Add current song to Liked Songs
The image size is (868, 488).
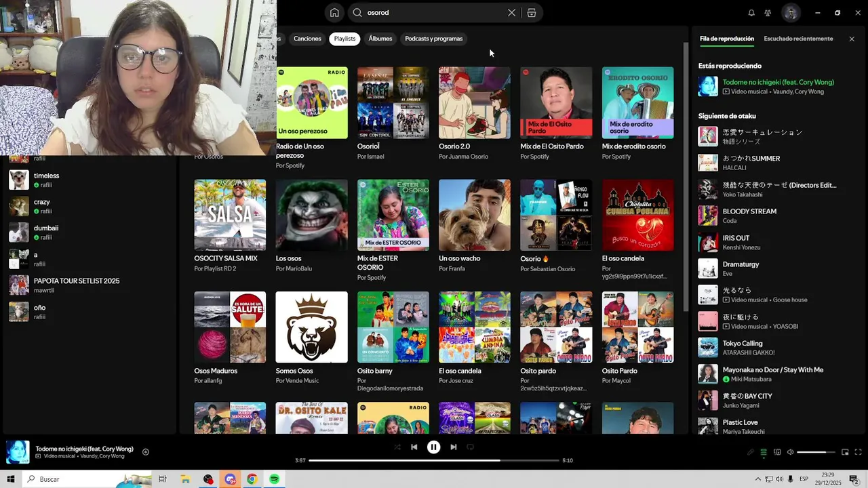pos(145,452)
